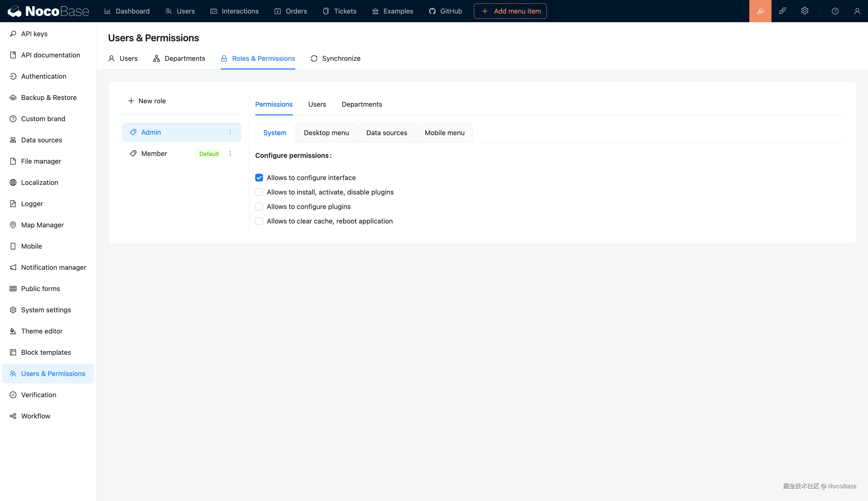Image resolution: width=868 pixels, height=501 pixels.
Task: Open the GitHub menu item
Action: pyautogui.click(x=445, y=11)
